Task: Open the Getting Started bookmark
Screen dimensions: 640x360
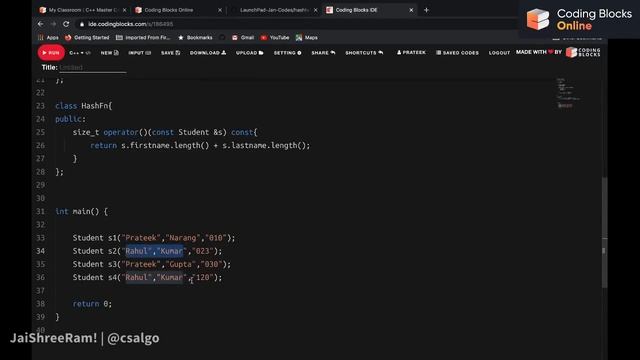Action: 87,38
